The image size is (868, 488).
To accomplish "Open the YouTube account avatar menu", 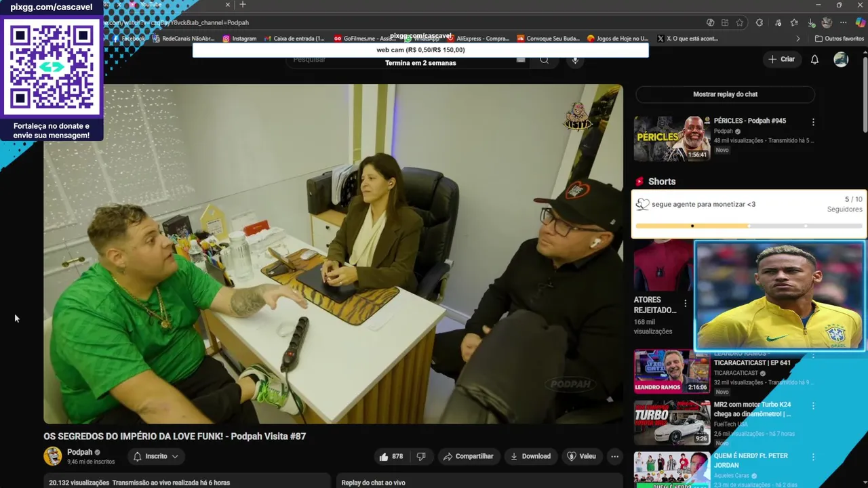I will click(841, 60).
